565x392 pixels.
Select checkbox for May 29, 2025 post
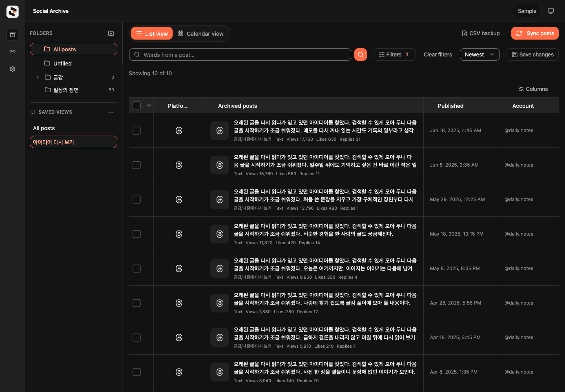pyautogui.click(x=137, y=200)
